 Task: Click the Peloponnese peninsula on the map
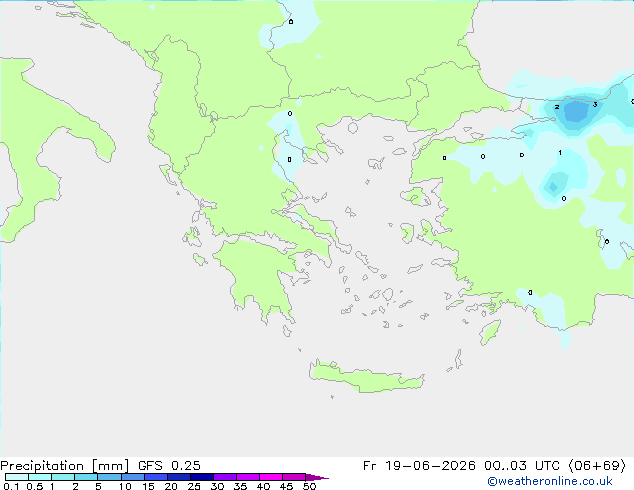coord(259,275)
